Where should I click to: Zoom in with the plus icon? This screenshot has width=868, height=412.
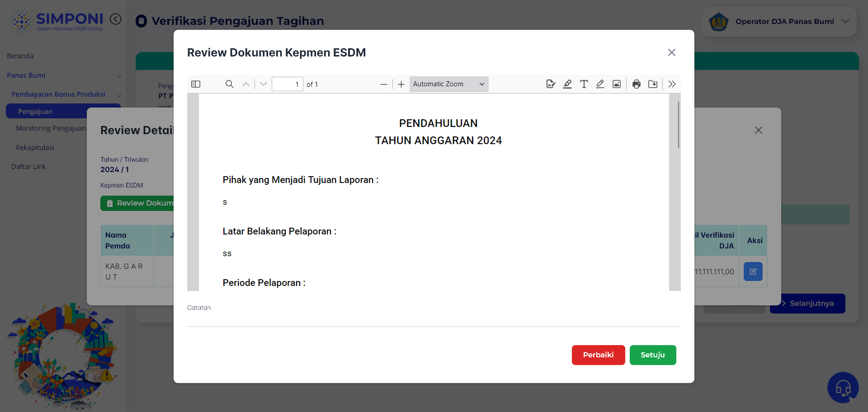(401, 84)
